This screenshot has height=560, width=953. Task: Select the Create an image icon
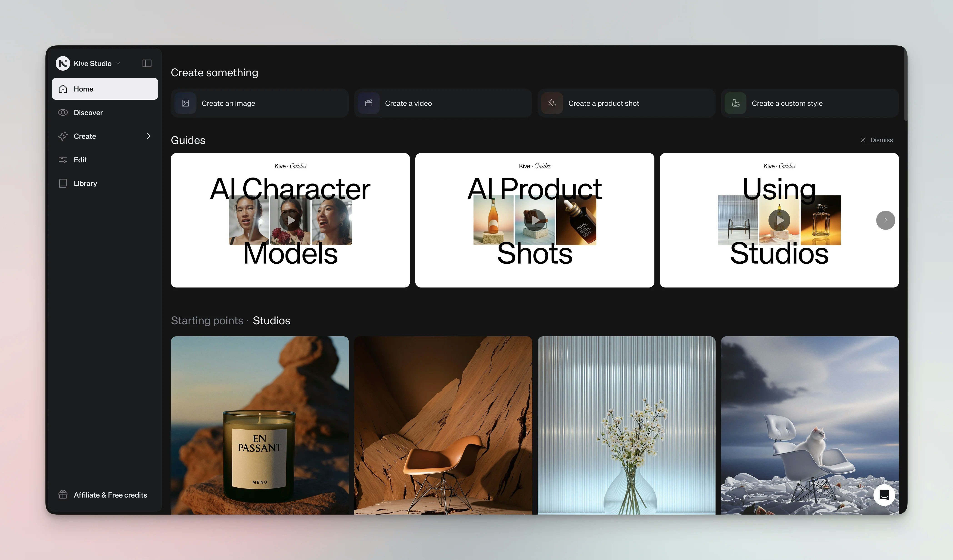(x=186, y=103)
